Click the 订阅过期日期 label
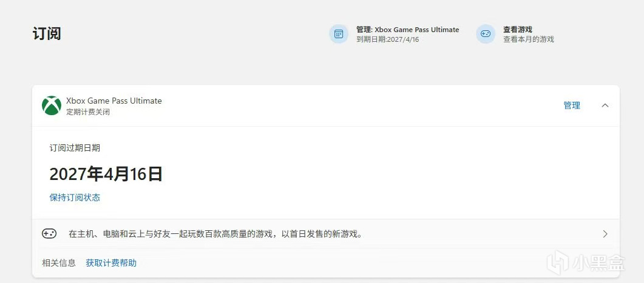 [75, 148]
